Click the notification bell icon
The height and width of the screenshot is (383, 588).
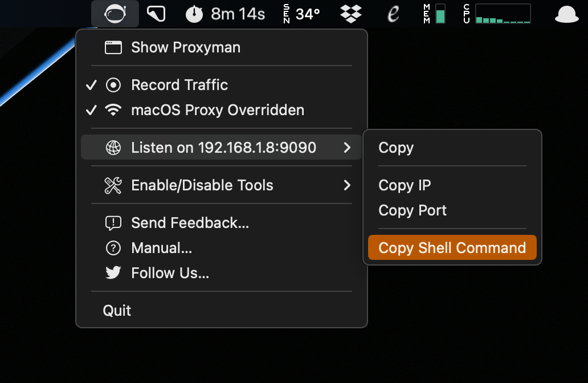(x=566, y=13)
